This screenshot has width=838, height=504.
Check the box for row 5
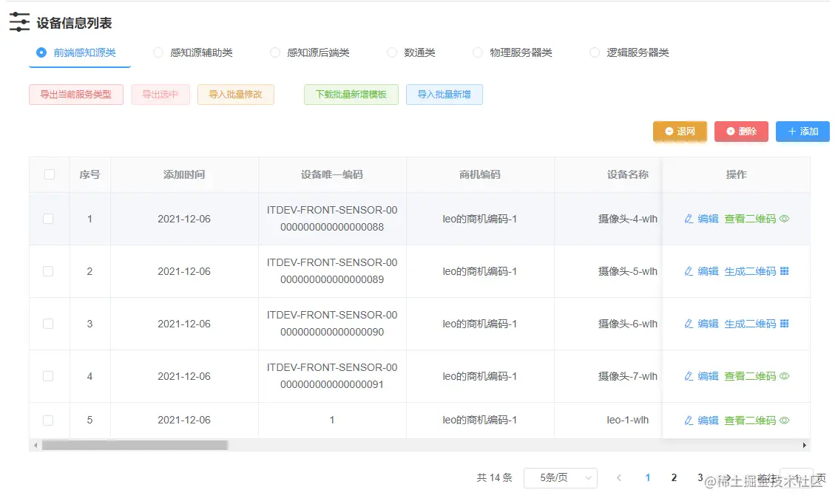[x=48, y=420]
